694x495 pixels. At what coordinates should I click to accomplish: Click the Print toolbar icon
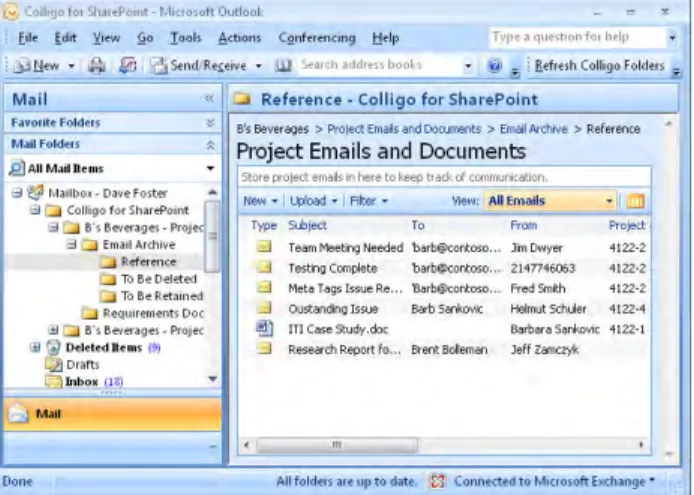click(x=96, y=66)
